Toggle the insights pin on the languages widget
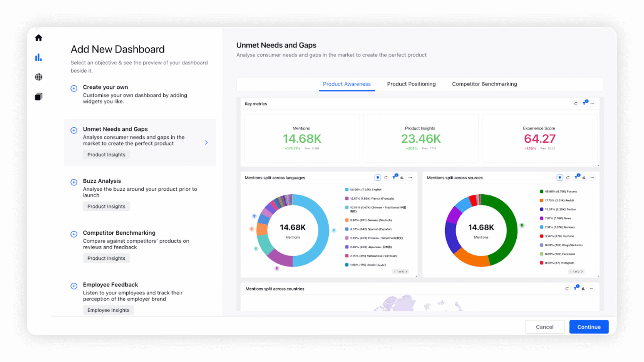Image resolution: width=644 pixels, height=362 pixels. click(378, 178)
